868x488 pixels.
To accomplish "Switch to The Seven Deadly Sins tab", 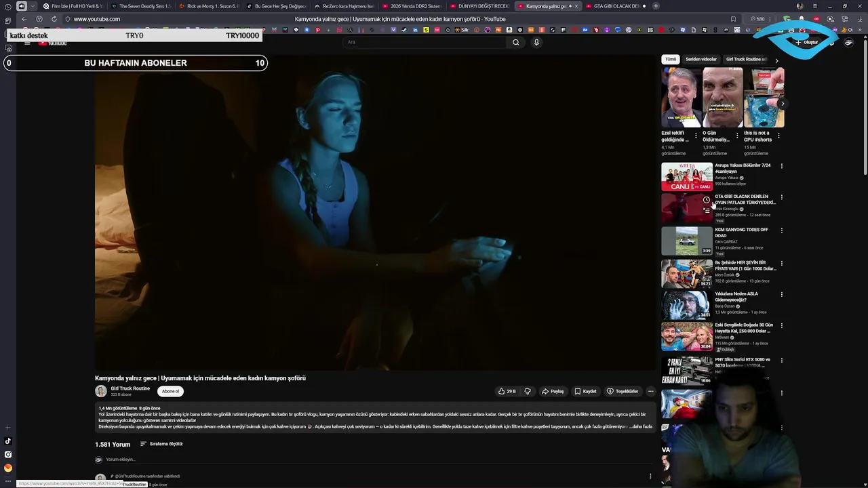I will (141, 6).
